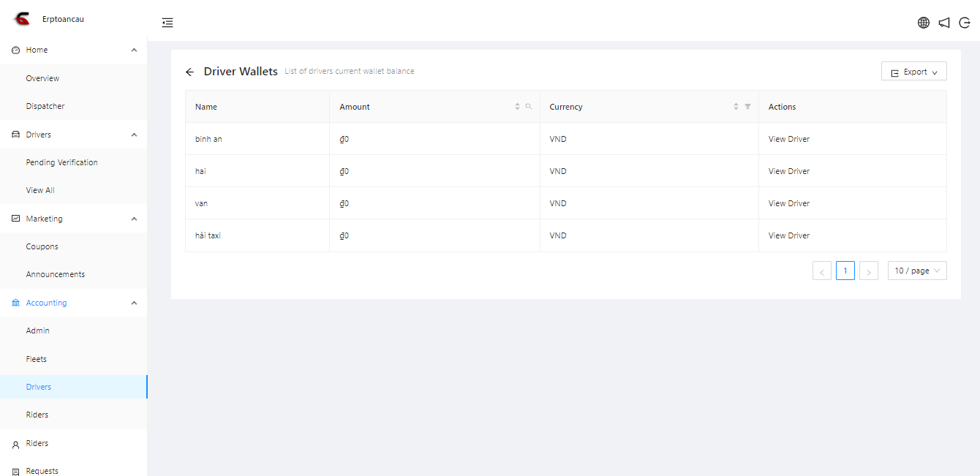
Task: Select Coupons under Marketing
Action: [x=42, y=246]
